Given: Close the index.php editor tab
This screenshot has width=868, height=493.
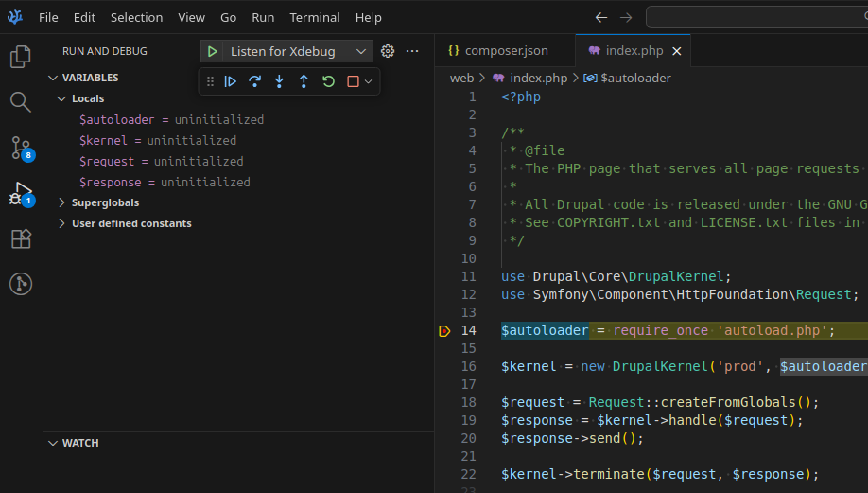Looking at the screenshot, I should [676, 51].
